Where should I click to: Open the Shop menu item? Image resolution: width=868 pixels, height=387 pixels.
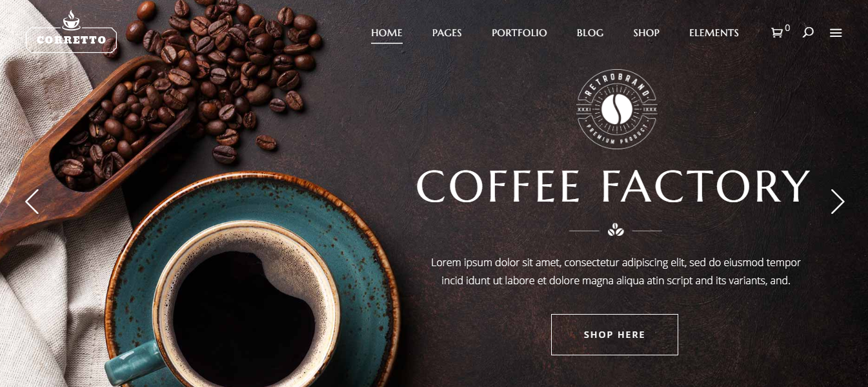click(x=646, y=33)
